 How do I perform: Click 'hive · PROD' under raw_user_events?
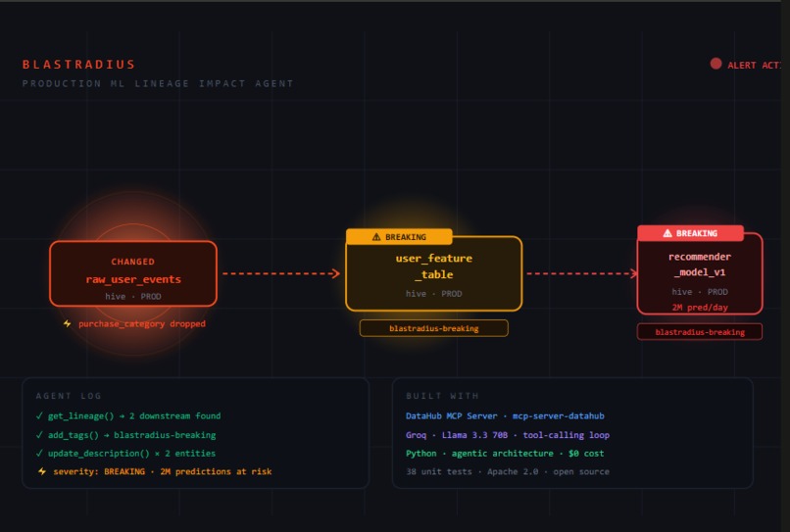(133, 296)
